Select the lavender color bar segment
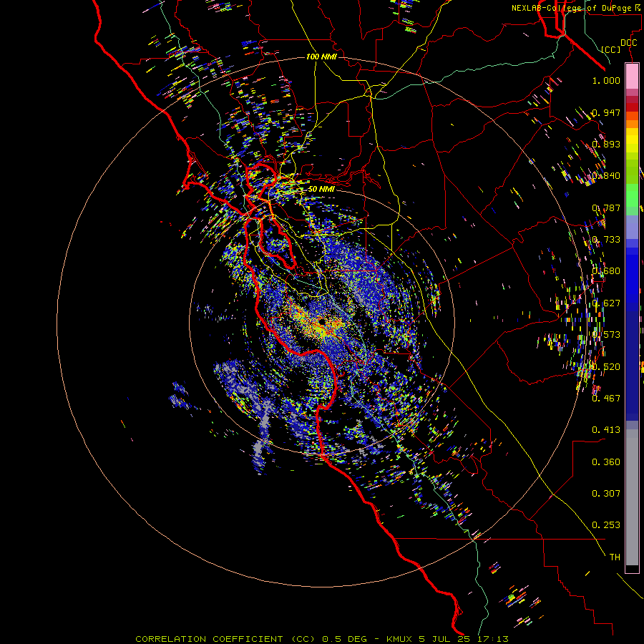The height and width of the screenshot is (644, 644). (x=632, y=227)
